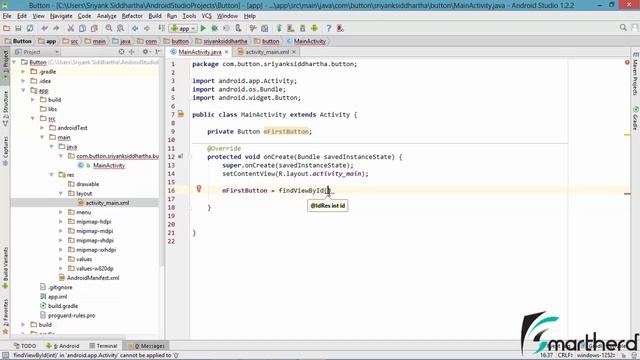Open the Navigate menu
The height and width of the screenshot is (360, 640).
tap(61, 16)
